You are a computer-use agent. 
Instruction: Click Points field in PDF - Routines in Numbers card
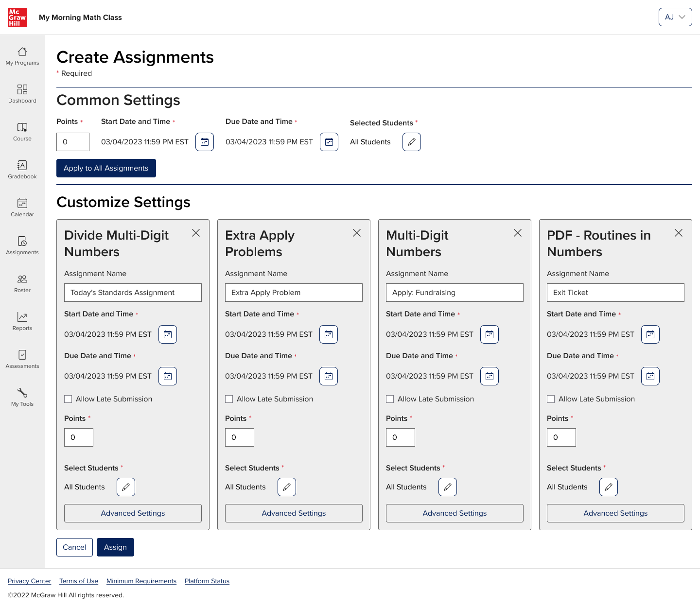click(561, 437)
